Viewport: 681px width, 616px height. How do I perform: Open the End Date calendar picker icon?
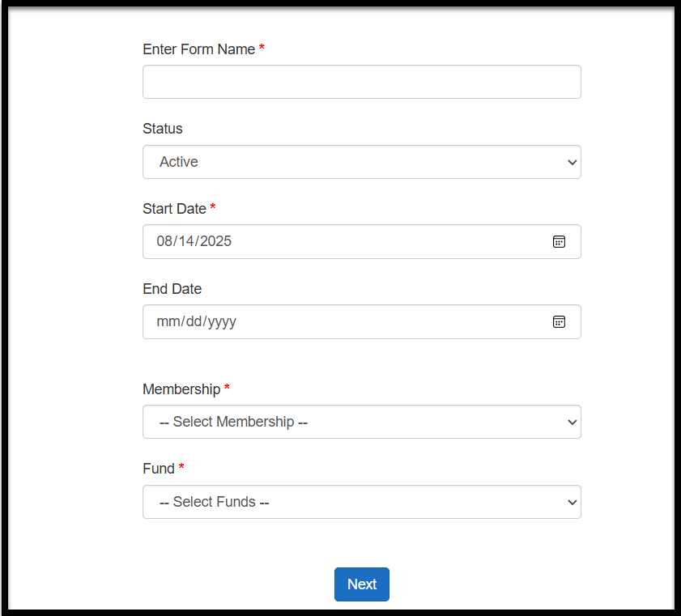(559, 321)
